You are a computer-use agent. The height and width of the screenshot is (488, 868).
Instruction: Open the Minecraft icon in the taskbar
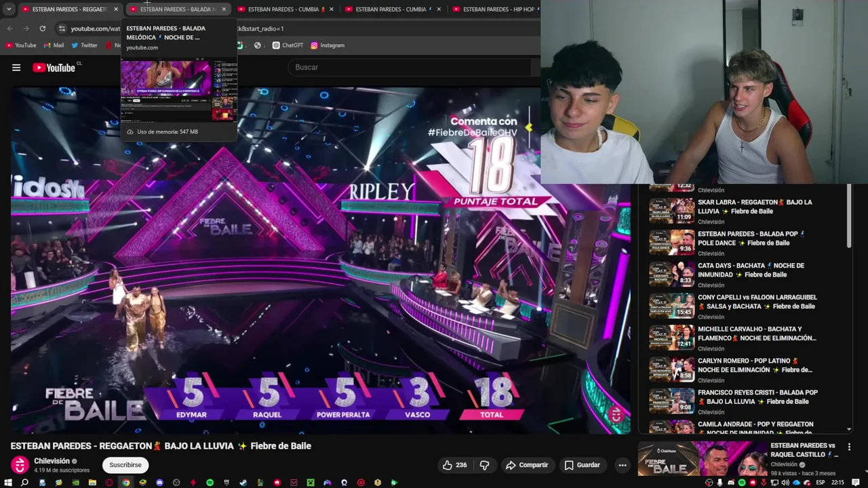(x=310, y=482)
